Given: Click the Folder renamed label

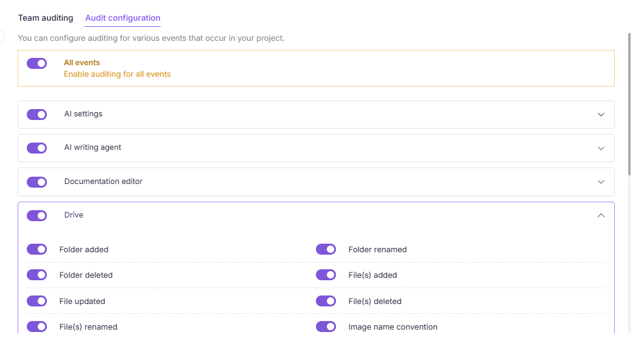Looking at the screenshot, I should point(377,250).
